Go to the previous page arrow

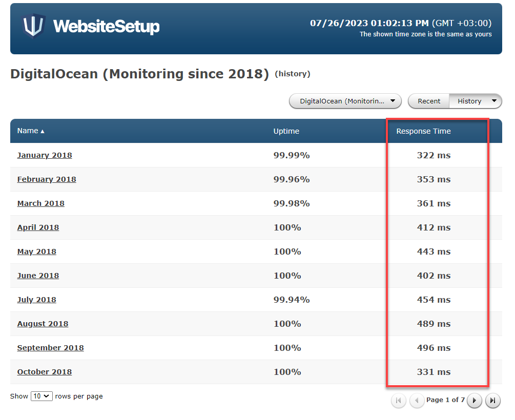(417, 401)
